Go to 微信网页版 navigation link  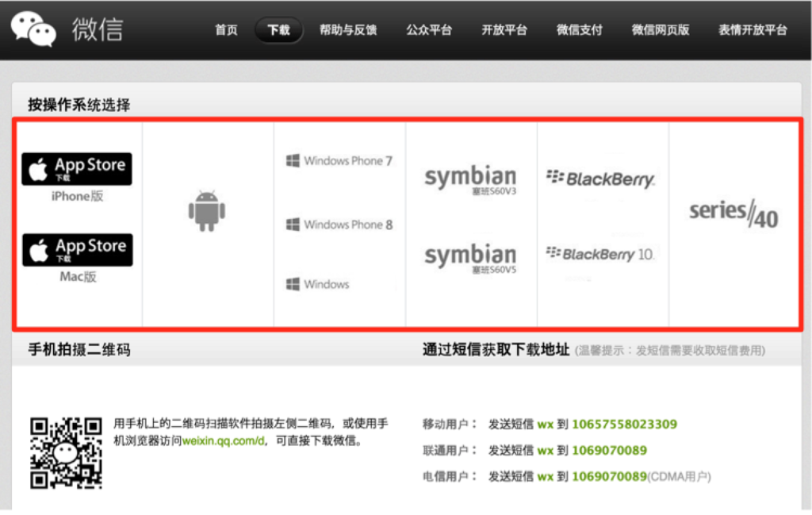(661, 30)
